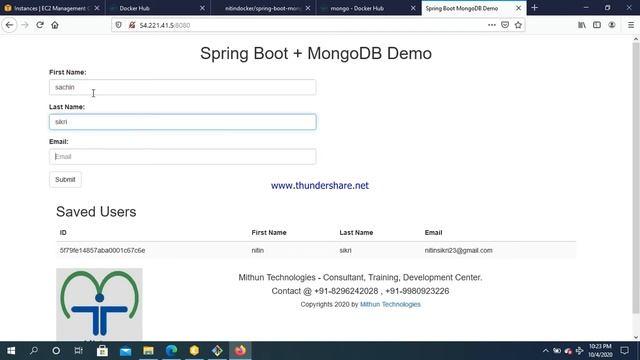The height and width of the screenshot is (360, 640).
Task: Close the mongo - Docker Hub tab
Action: click(413, 8)
